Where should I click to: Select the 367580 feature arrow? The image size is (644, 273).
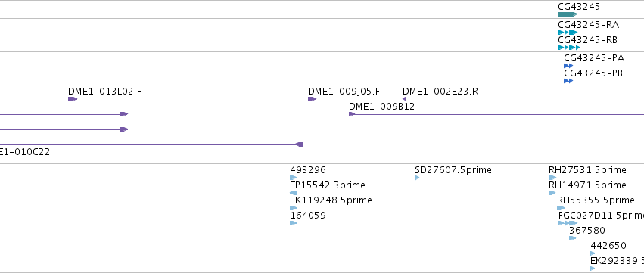tap(573, 238)
